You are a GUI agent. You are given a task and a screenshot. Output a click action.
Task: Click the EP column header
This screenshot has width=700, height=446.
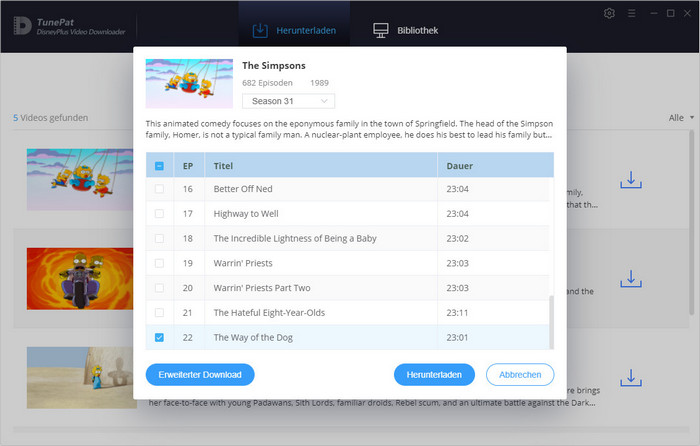[x=188, y=166]
